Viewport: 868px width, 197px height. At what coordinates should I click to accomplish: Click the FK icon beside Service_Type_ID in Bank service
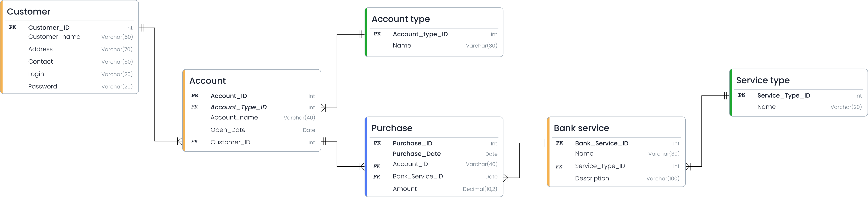click(559, 167)
